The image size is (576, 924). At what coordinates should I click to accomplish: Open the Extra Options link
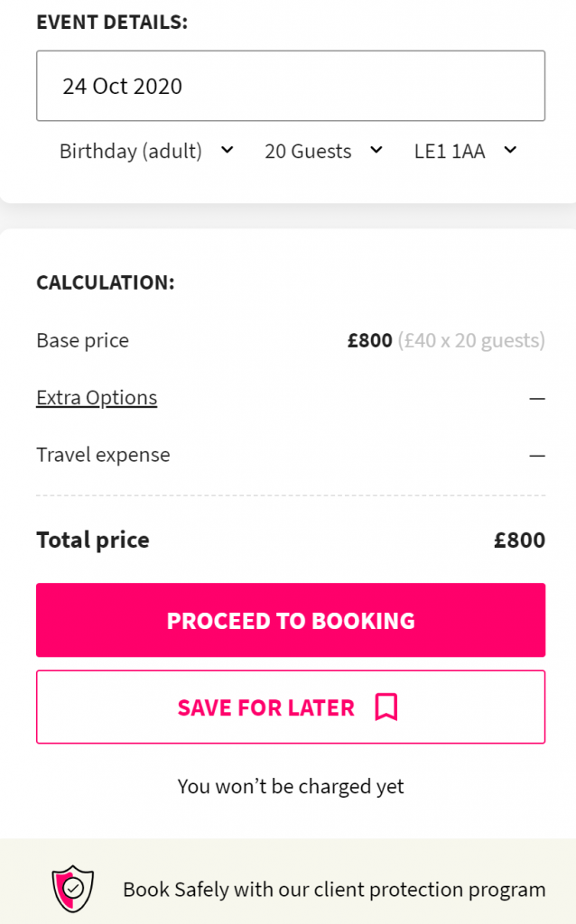(97, 398)
